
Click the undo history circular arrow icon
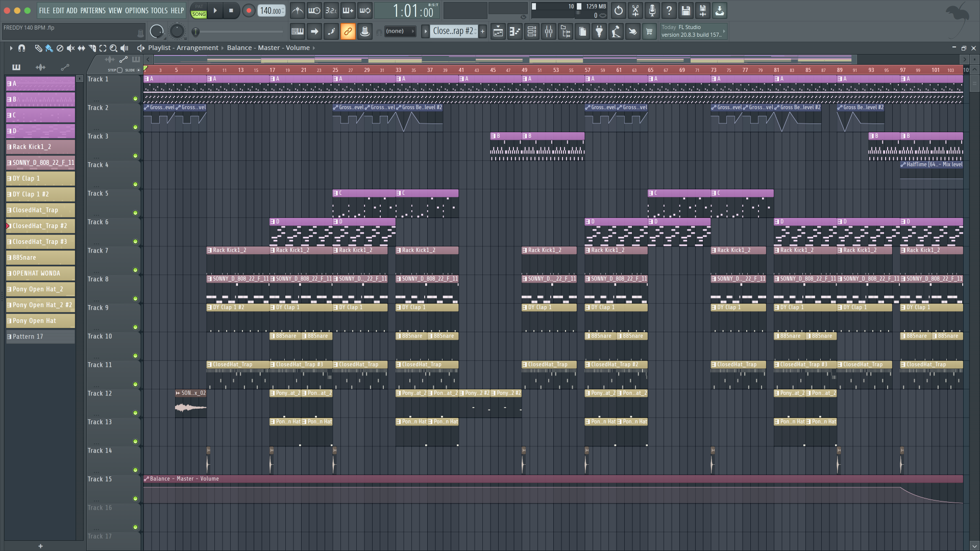[619, 10]
